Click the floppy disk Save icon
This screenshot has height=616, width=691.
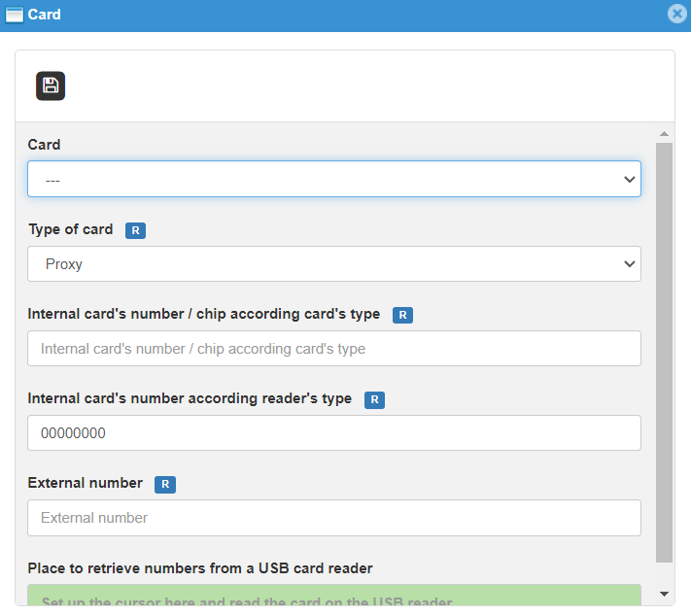pos(51,86)
